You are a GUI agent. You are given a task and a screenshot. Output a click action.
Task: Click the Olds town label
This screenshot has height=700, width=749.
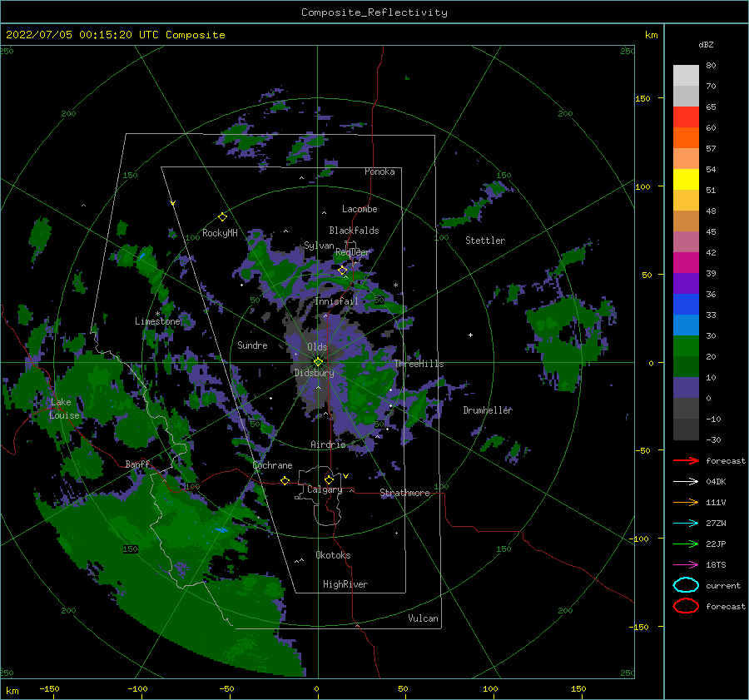coord(317,347)
